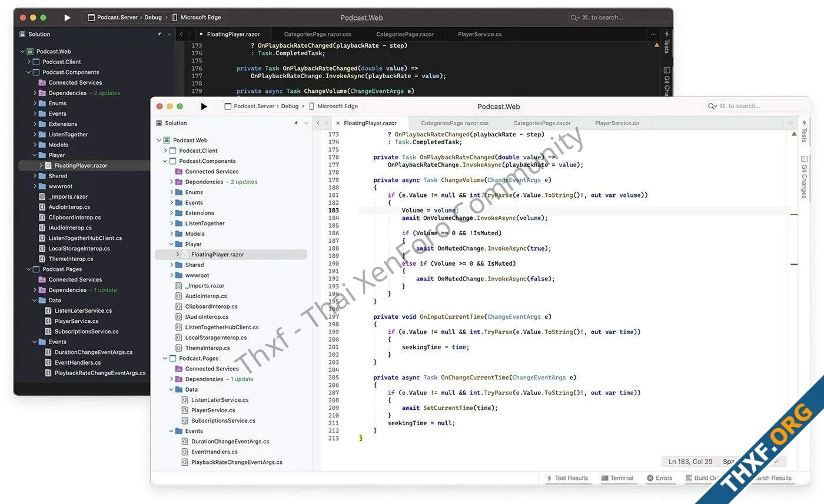Go forward in light window tab bar
The image size is (824, 504).
tap(327, 124)
